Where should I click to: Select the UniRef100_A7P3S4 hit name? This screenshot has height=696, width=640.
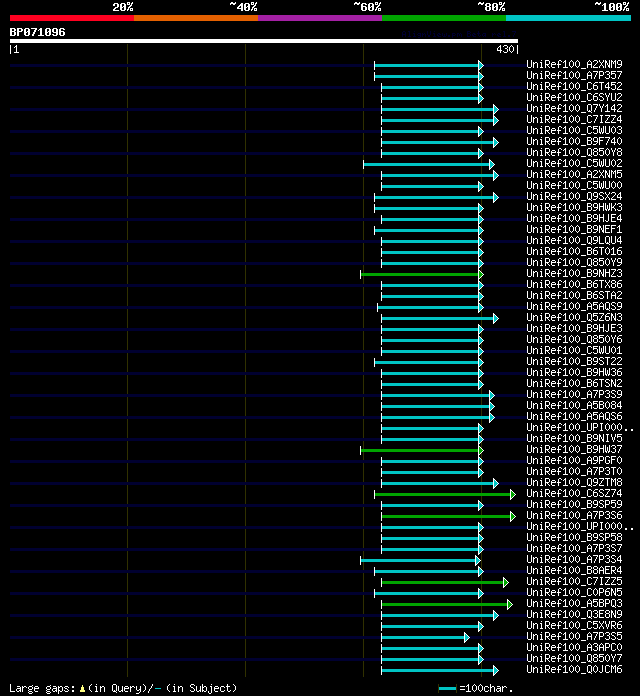(x=574, y=560)
